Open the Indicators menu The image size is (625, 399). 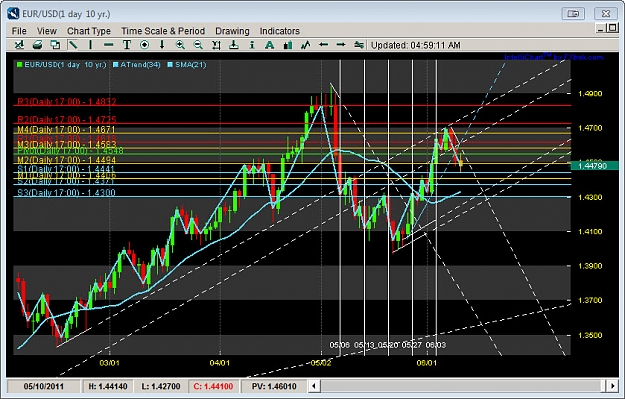coord(279,31)
